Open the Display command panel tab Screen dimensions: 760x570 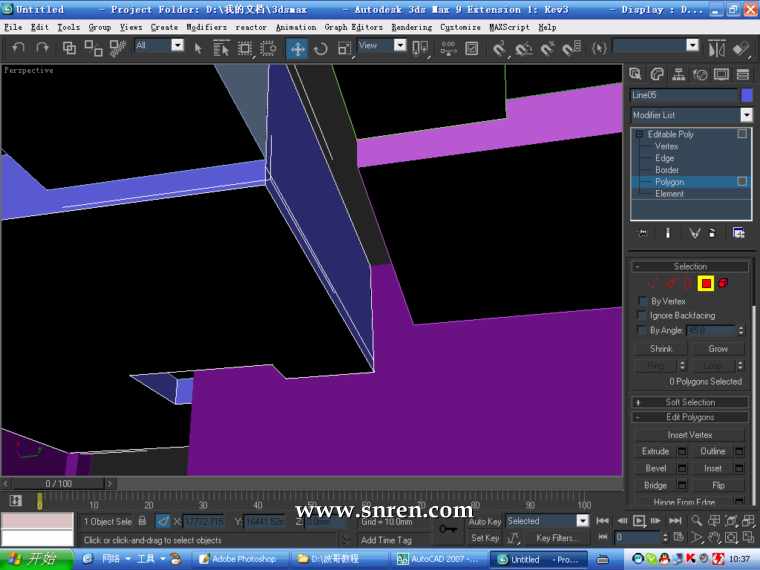tap(721, 74)
